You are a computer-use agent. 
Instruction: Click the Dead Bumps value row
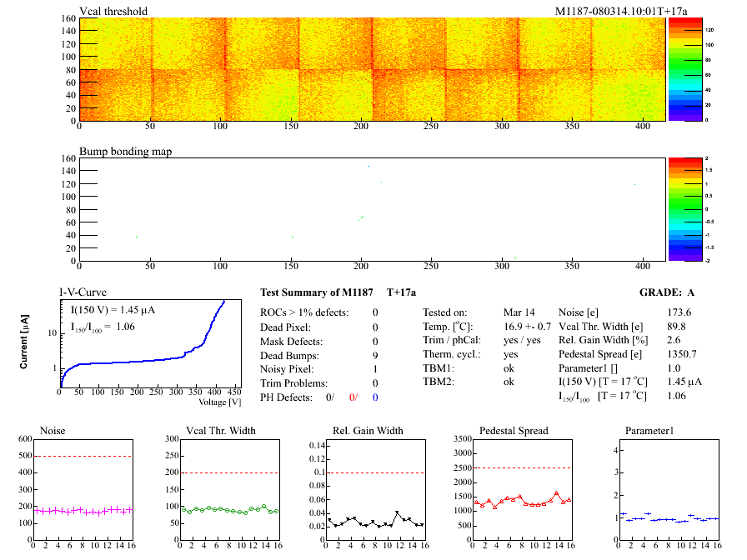[319, 355]
